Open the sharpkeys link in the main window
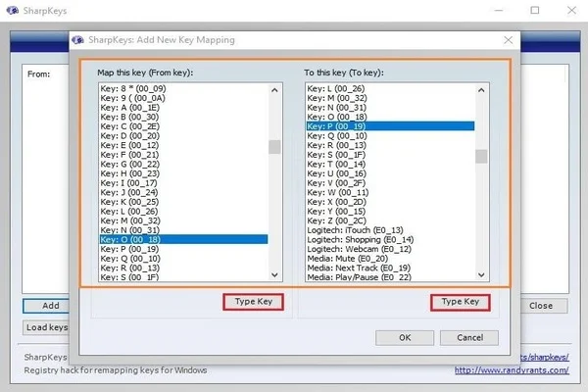The image size is (588, 392). tap(545, 357)
